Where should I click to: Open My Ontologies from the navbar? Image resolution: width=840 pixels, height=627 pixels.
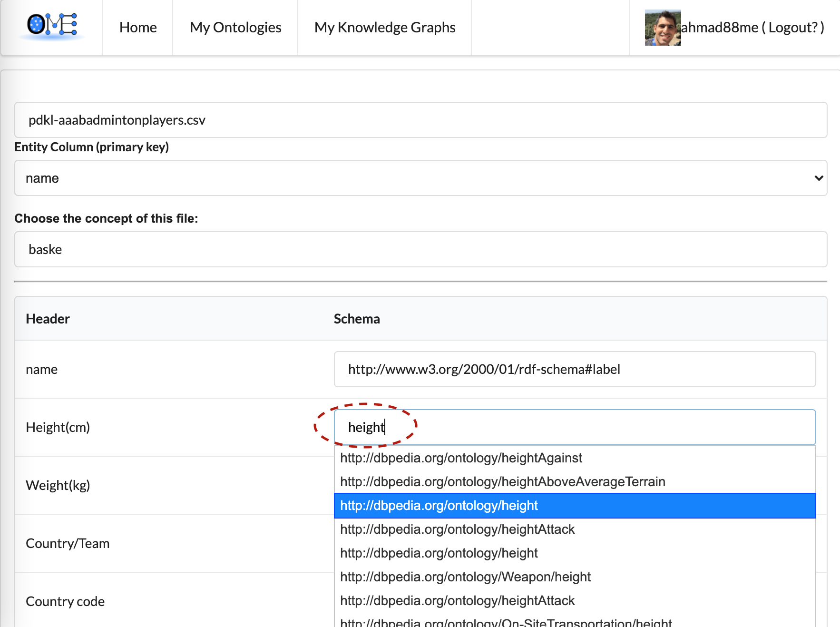235,28
